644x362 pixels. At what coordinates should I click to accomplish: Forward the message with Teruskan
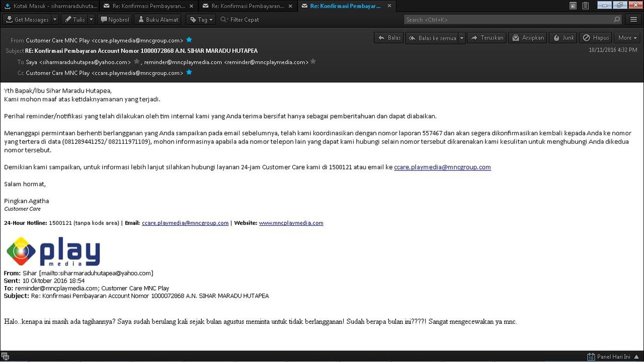click(x=487, y=38)
